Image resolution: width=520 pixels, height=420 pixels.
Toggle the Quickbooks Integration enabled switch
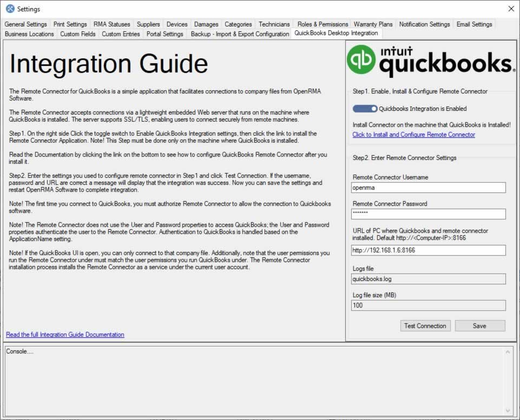[365, 109]
